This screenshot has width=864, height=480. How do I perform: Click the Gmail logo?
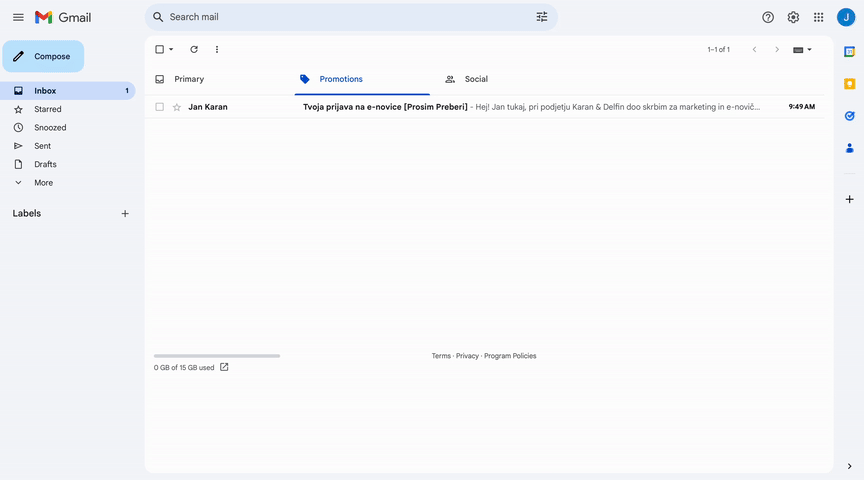point(63,17)
